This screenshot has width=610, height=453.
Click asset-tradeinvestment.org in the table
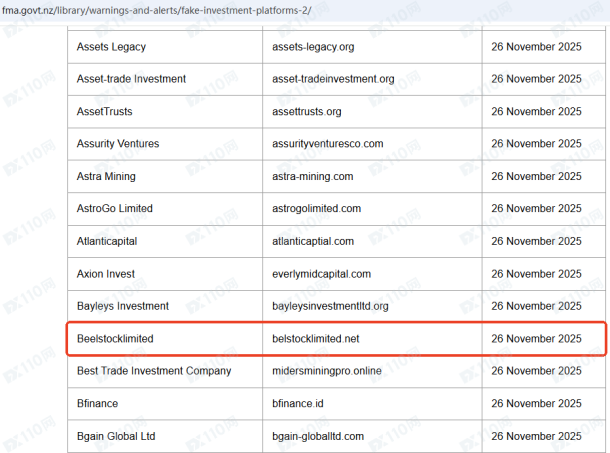pos(333,79)
